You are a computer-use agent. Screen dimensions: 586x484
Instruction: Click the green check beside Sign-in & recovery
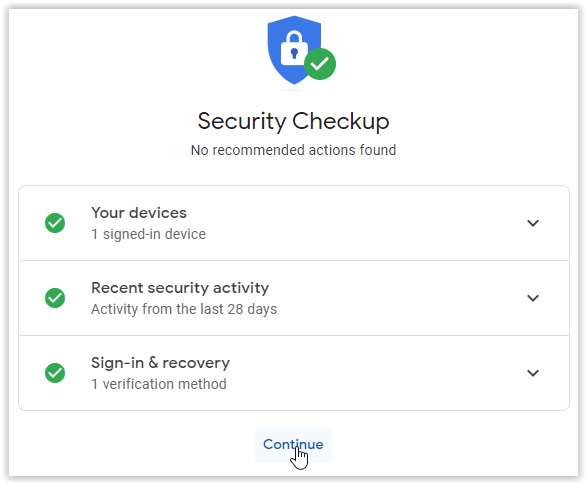click(x=55, y=373)
